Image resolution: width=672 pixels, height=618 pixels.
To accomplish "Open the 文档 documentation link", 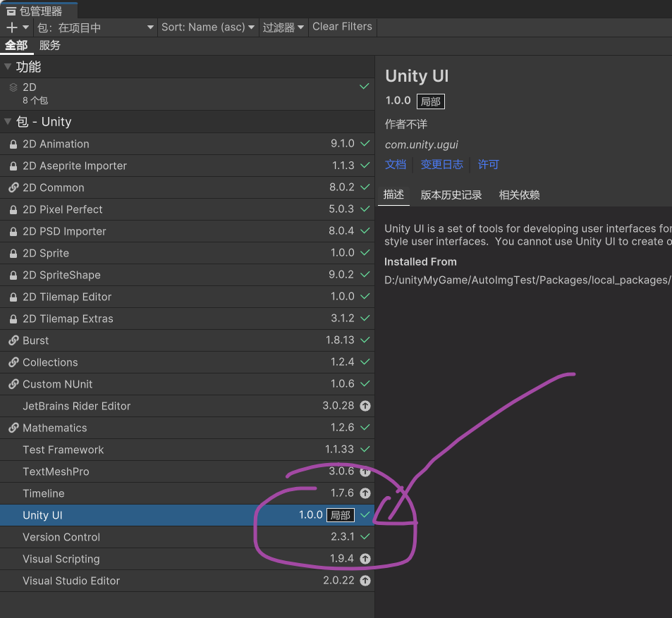I will pyautogui.click(x=395, y=164).
